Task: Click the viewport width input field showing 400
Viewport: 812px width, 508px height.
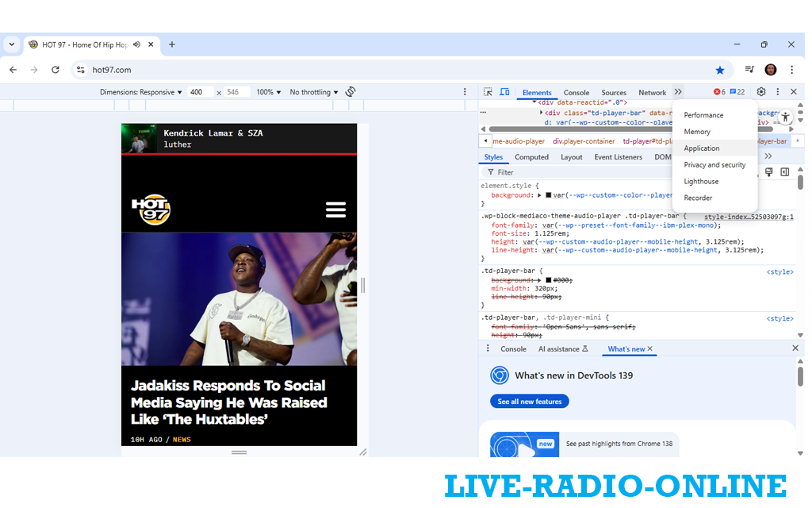Action: (200, 92)
